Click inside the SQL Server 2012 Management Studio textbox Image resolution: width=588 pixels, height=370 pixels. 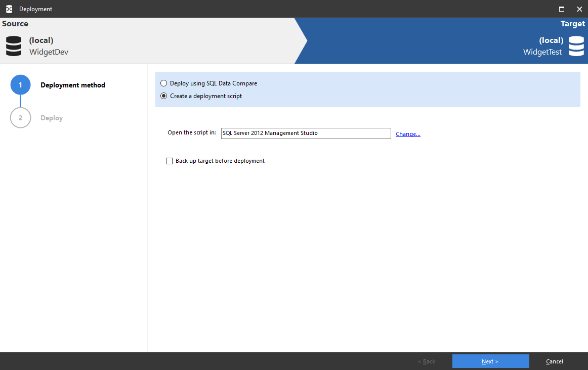pos(306,133)
